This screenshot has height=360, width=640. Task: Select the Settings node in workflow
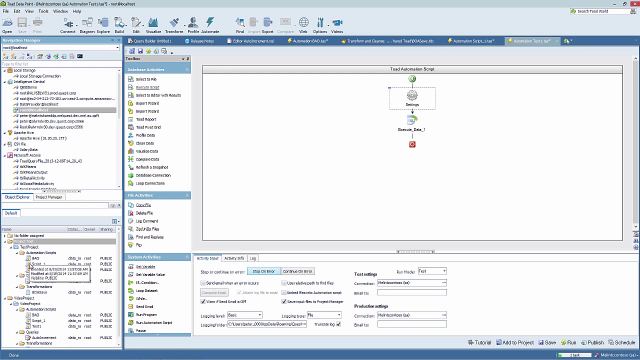coord(412,98)
